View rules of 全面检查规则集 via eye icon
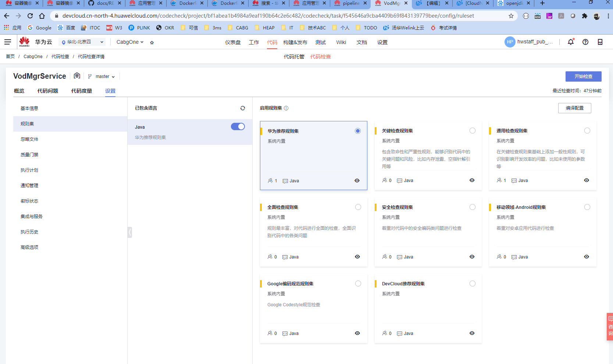The height and width of the screenshot is (364, 613). click(357, 257)
